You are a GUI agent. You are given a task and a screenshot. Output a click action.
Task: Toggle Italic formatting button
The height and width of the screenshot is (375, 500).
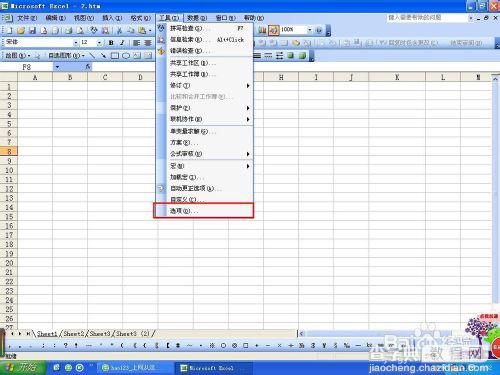[122, 43]
